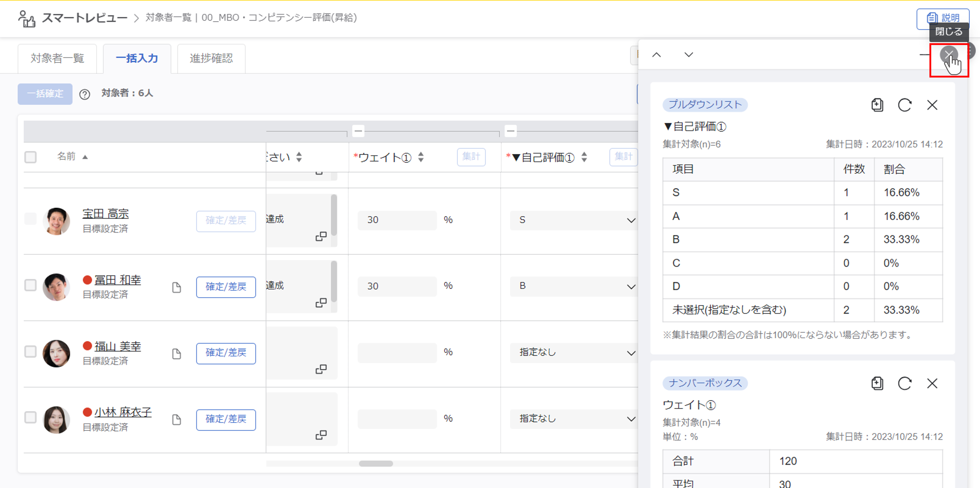
Task: Switch to 一括入力 tab
Action: pyautogui.click(x=137, y=59)
